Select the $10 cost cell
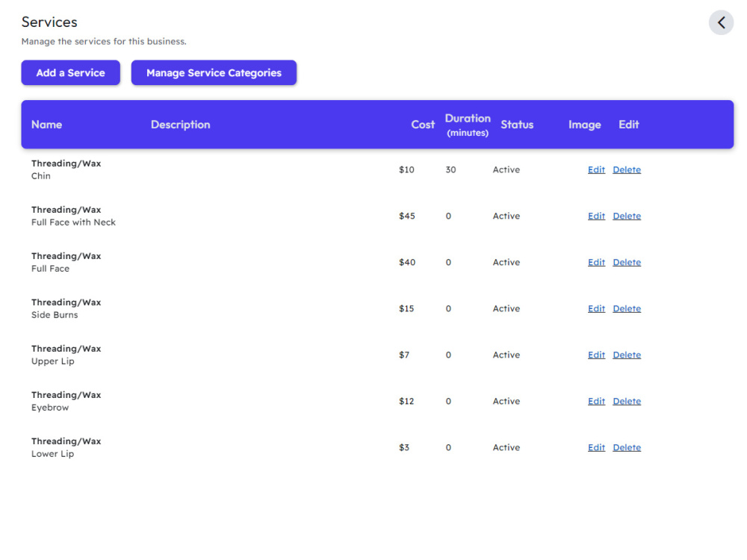Screen dimensions: 747x560 click(406, 169)
